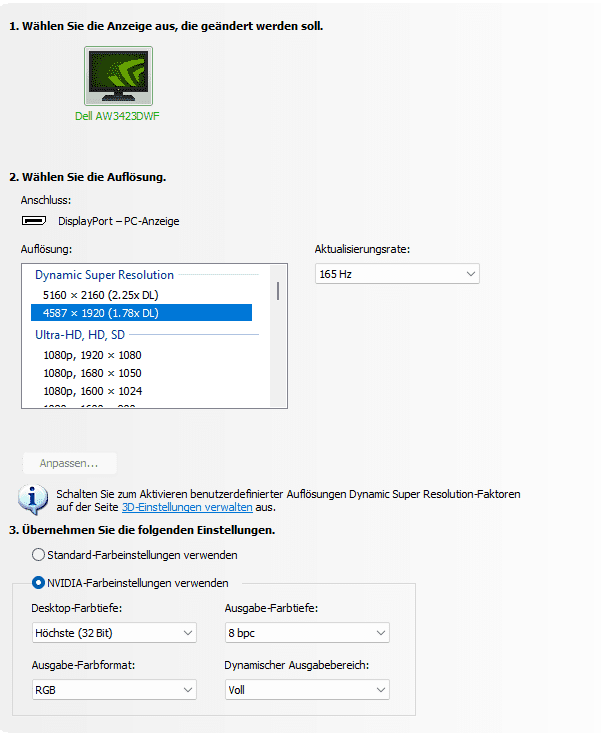Image resolution: width=601 pixels, height=745 pixels.
Task: Select resolution 5160 × 2160 (2.25x DL)
Action: (x=141, y=295)
